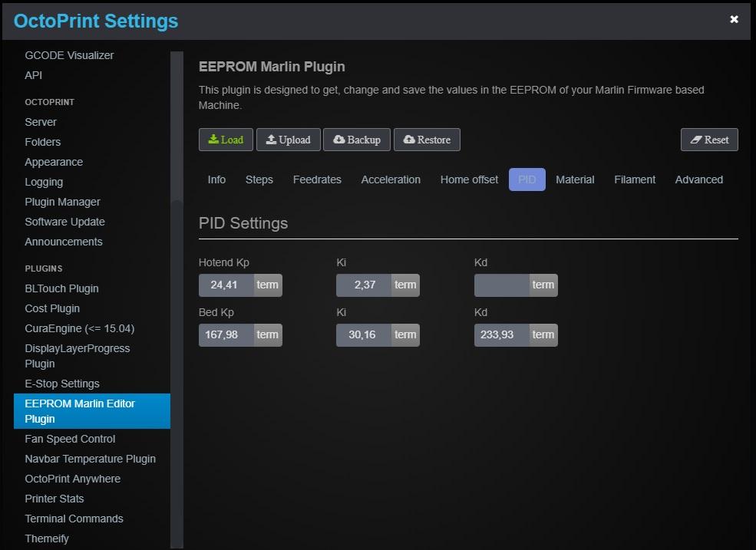Viewport: 756px width, 550px height.
Task: Select the Home offset tab
Action: point(469,179)
